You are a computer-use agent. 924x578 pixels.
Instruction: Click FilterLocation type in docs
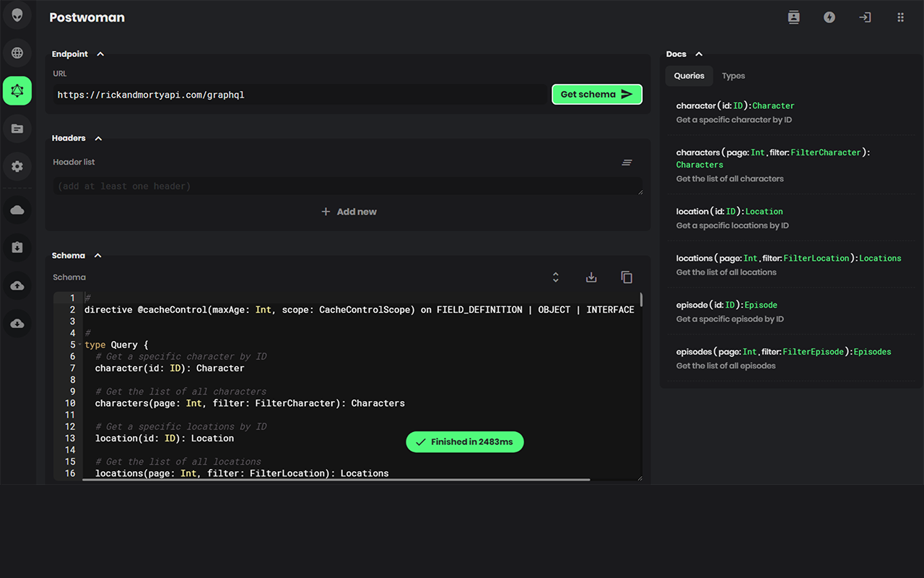pos(816,258)
